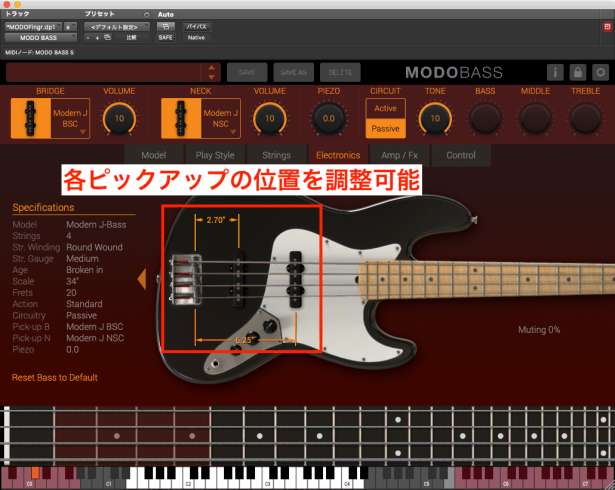Image resolution: width=615 pixels, height=490 pixels.
Task: Click the Modern J-Bass model value in Specifications
Action: coord(96,225)
